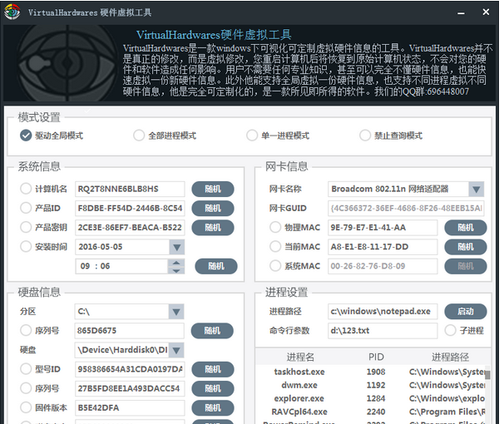Select the 全部进程模式 radio option
This screenshot has width=504, height=424.
139,136
